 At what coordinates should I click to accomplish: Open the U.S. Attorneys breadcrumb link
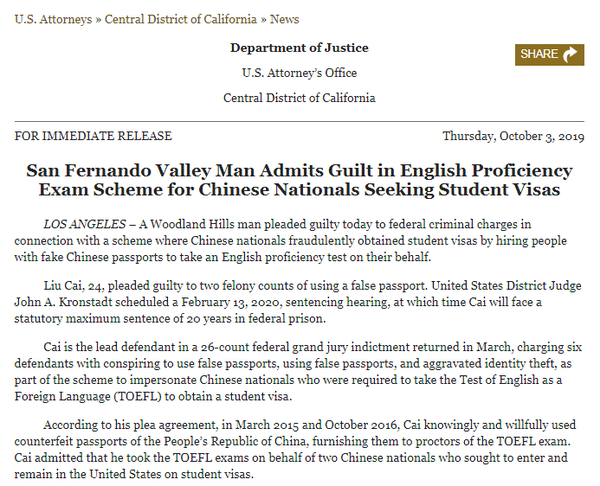click(53, 20)
